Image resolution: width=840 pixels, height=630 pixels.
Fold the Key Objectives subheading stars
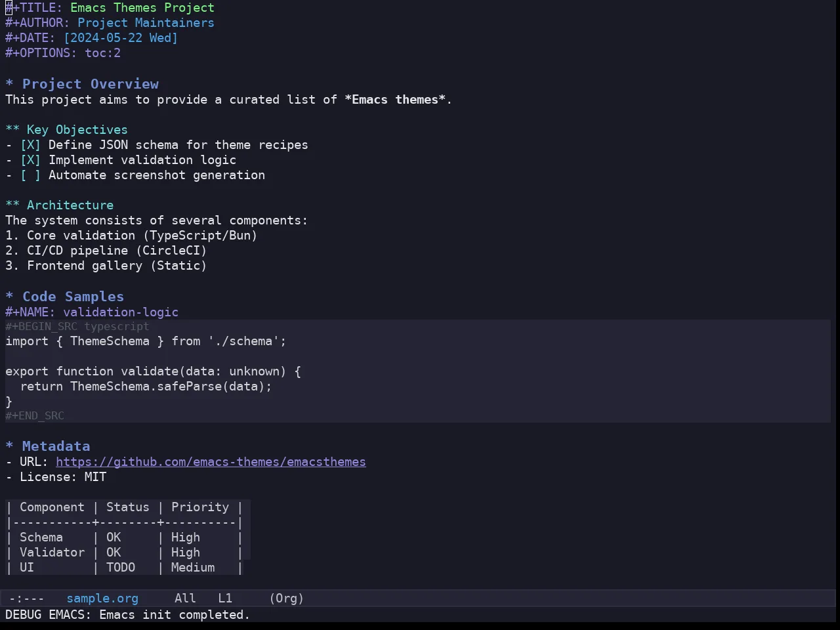[12, 130]
